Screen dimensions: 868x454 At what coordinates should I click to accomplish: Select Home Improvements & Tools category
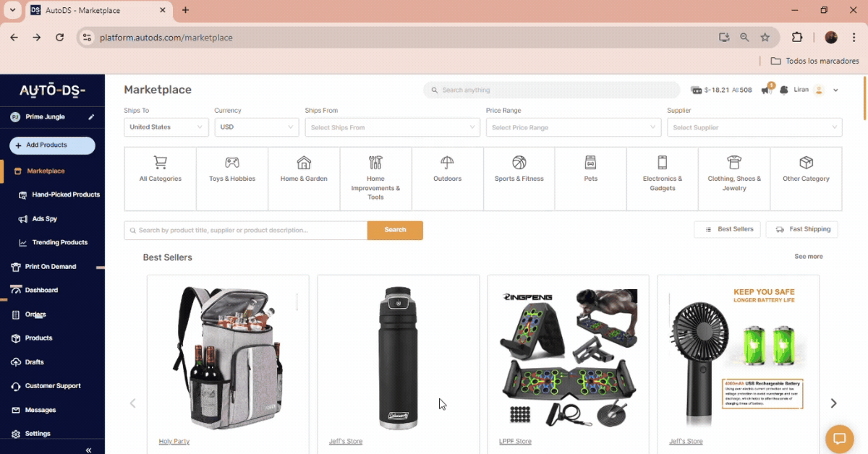pos(375,179)
